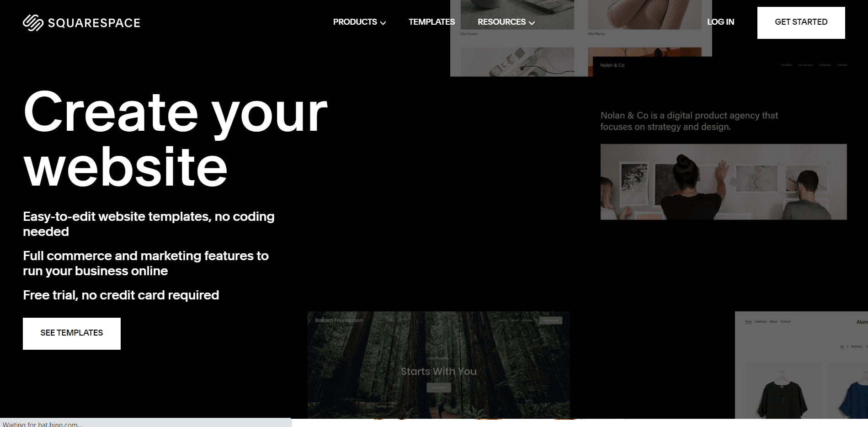Click the browser loading status bar
Image resolution: width=868 pixels, height=427 pixels.
click(145, 423)
